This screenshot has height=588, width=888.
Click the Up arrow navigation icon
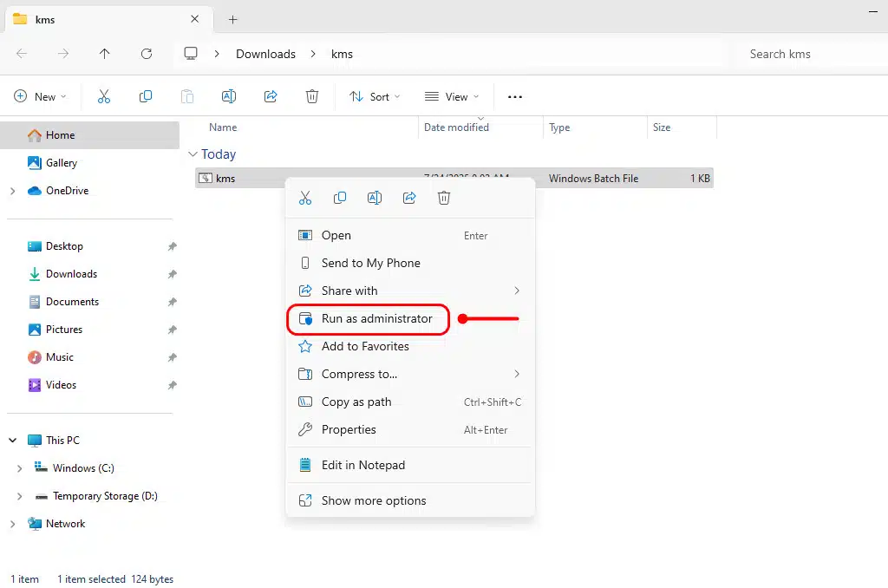(x=105, y=54)
